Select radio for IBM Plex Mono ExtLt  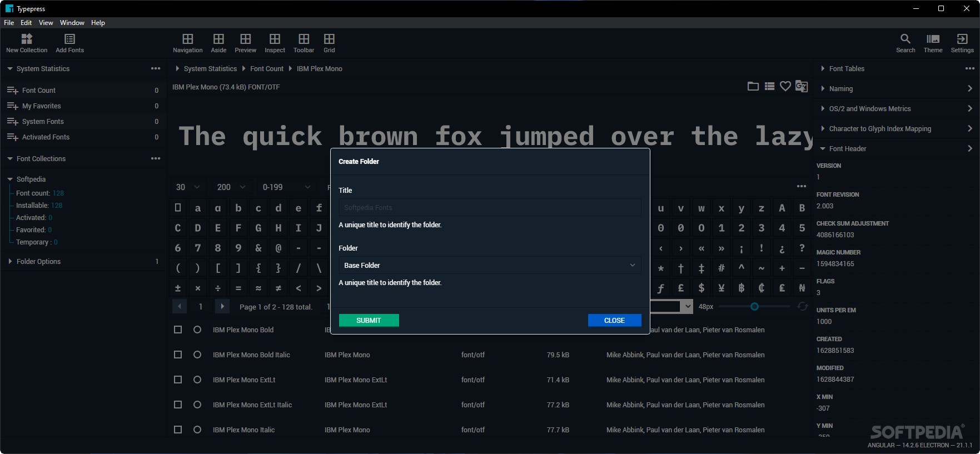click(197, 380)
